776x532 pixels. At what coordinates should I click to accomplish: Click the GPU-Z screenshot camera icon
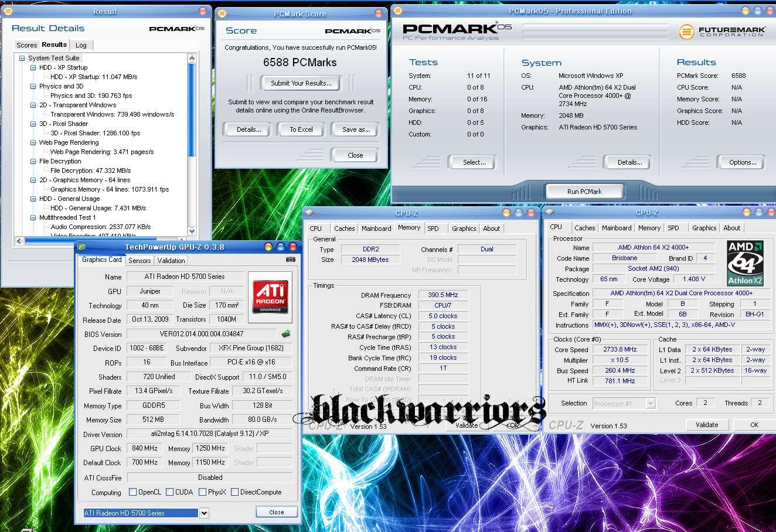point(291,260)
